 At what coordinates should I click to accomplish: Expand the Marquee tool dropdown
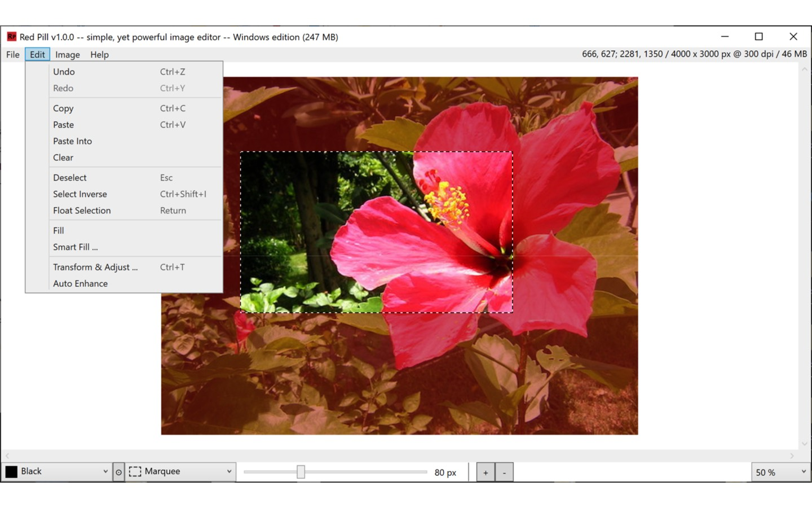click(x=229, y=471)
